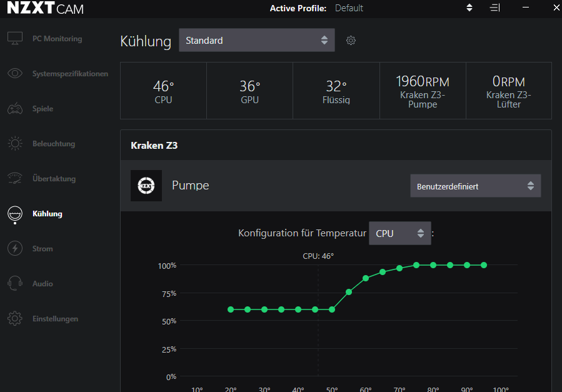562x392 pixels.
Task: Click the pump curve point at 55°
Action: [349, 292]
